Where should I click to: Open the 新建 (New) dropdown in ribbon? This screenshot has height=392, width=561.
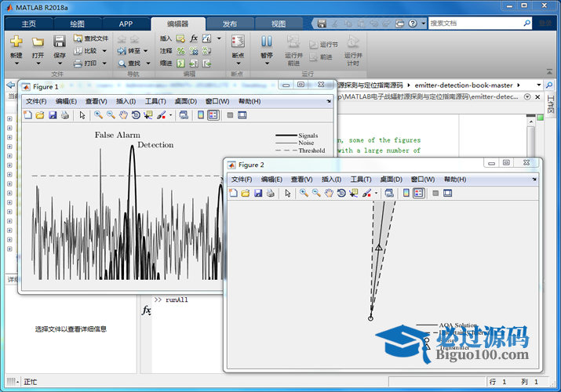[x=16, y=56]
